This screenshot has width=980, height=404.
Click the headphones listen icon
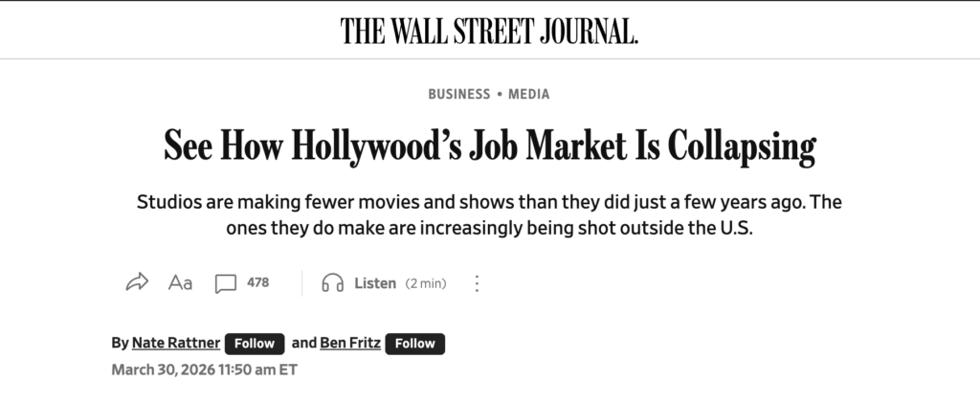333,283
